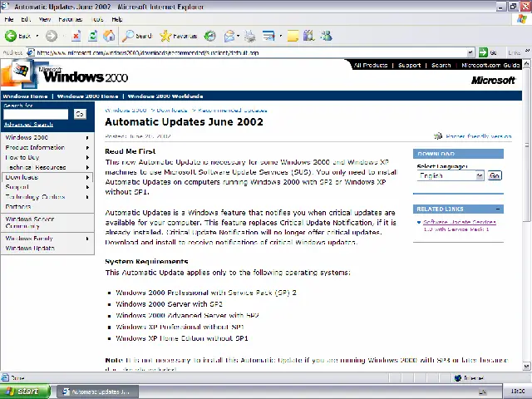Image resolution: width=532 pixels, height=399 pixels.
Task: Open the All Products header link
Action: tap(371, 65)
